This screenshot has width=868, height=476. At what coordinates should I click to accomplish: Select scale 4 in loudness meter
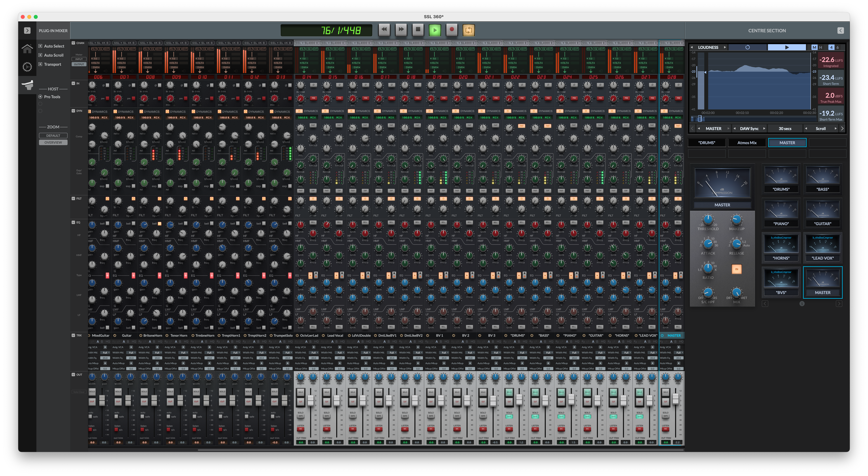click(x=831, y=48)
